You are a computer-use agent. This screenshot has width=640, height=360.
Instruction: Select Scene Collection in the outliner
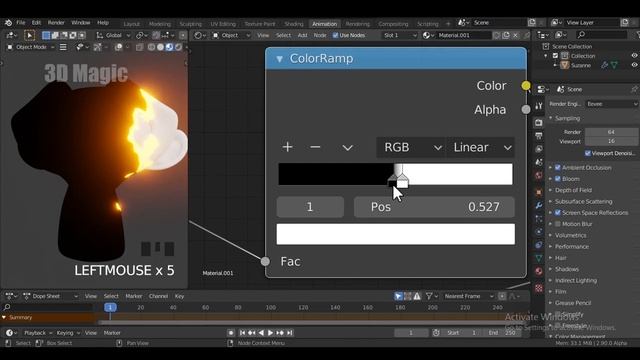pyautogui.click(x=572, y=47)
